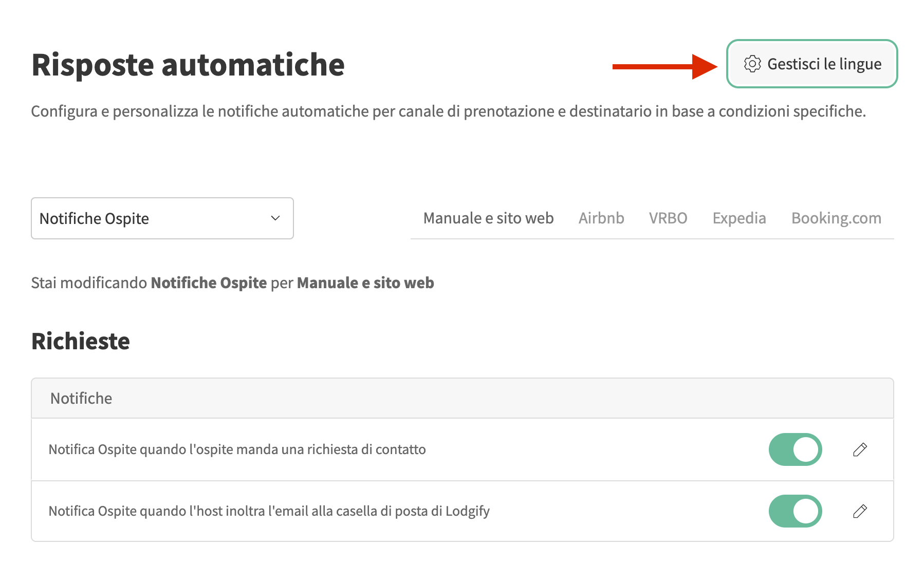Click the chevron arrow in Notifiche Ospite selector
The image size is (924, 564).
(x=275, y=218)
